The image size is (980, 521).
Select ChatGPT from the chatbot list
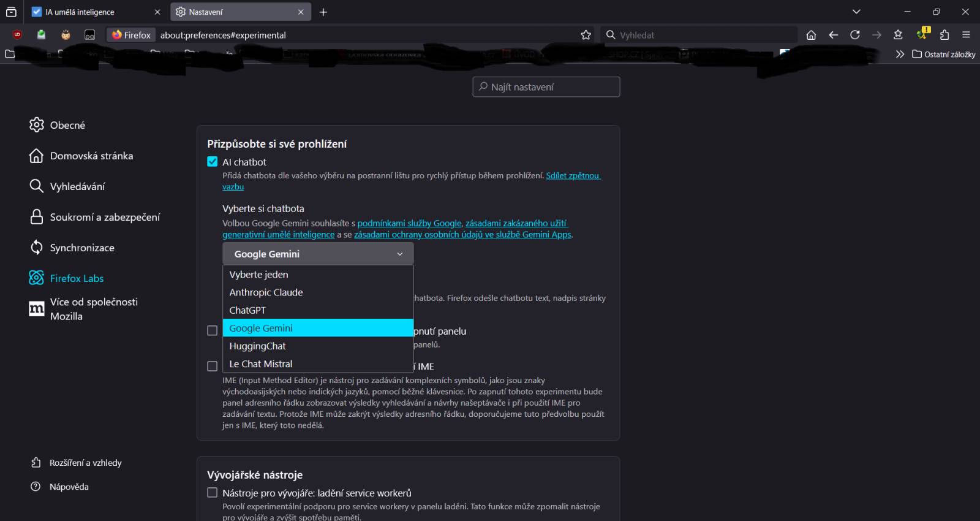pos(318,310)
